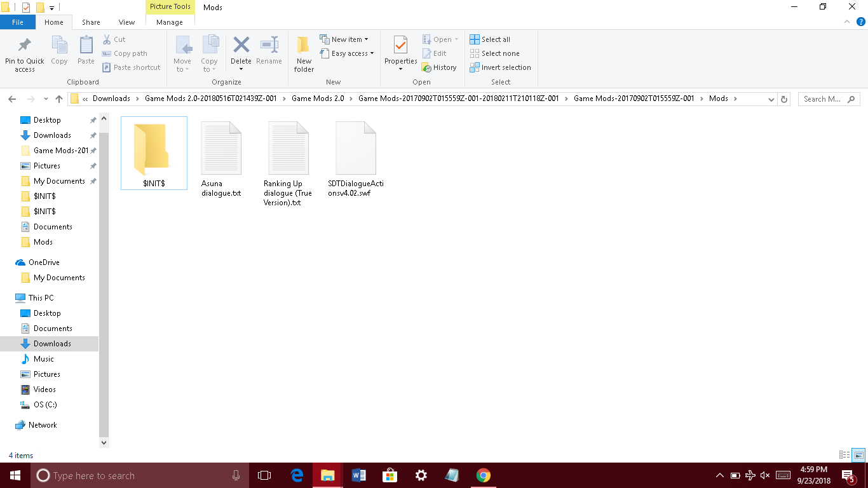Switch to details view toggle

point(844,455)
